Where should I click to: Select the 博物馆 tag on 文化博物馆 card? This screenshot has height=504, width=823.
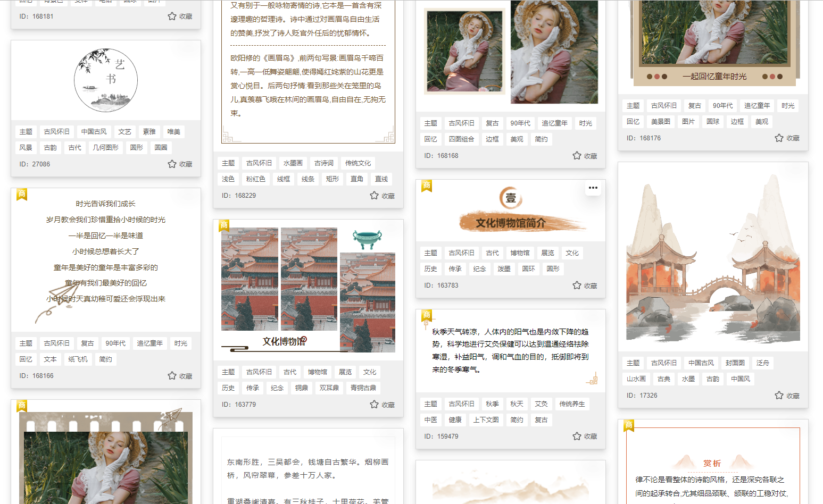[x=318, y=372]
